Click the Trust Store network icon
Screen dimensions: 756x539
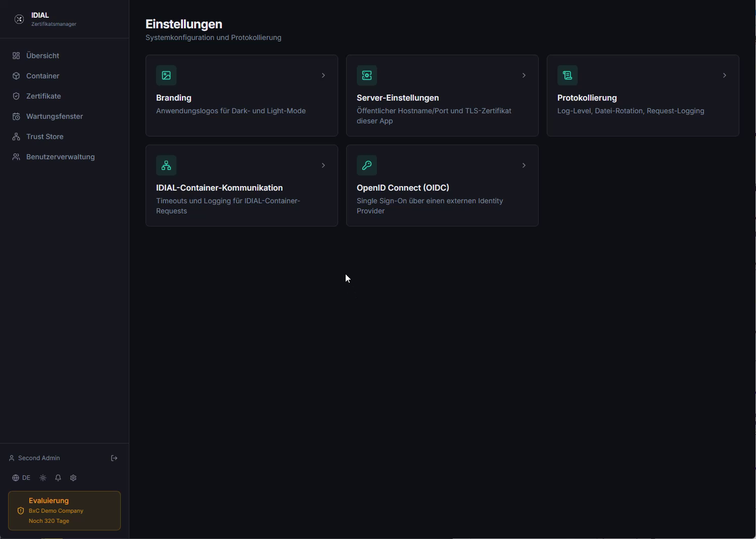tap(16, 137)
